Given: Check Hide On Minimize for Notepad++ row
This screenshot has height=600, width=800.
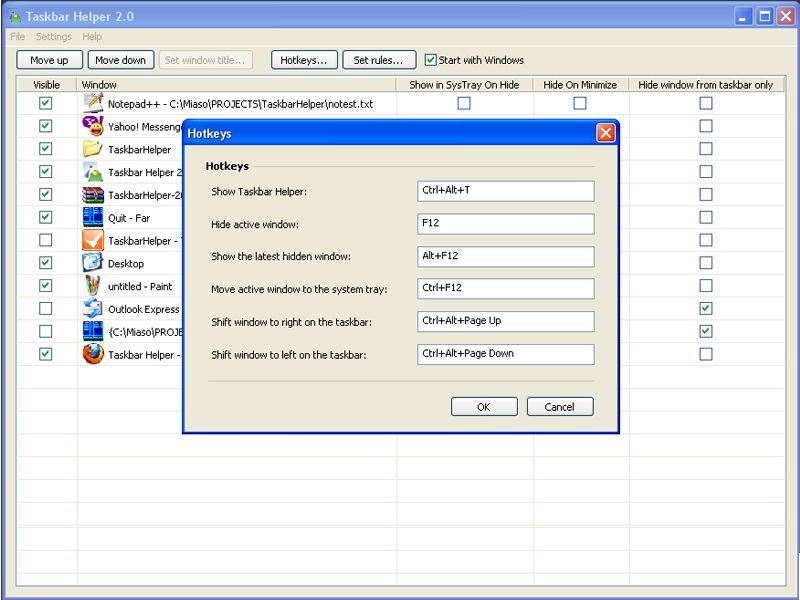Looking at the screenshot, I should coord(580,103).
